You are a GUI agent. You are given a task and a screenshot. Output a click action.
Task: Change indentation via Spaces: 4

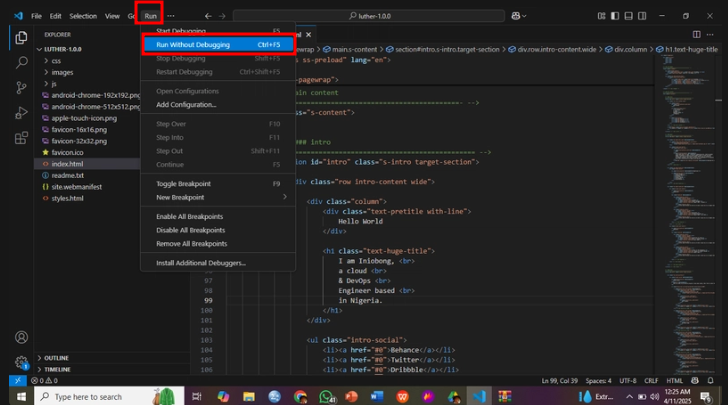coord(598,380)
